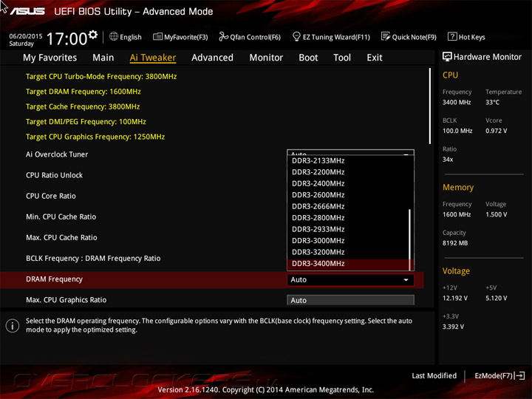Click the ASUS logo

(27, 12)
